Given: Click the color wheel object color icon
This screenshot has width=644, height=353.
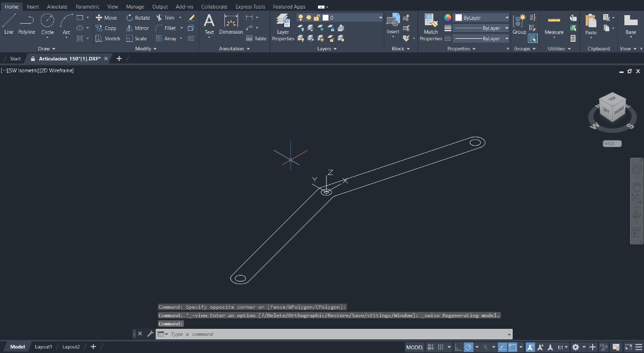Looking at the screenshot, I should tap(448, 18).
